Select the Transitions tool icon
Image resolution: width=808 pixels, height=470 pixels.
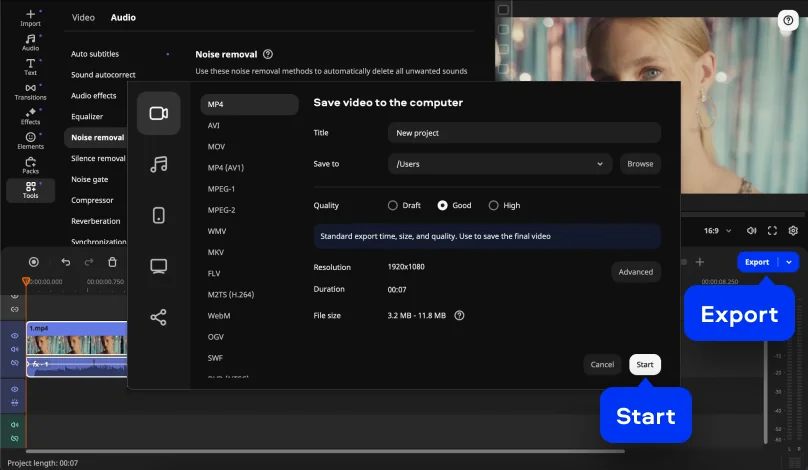[x=30, y=91]
